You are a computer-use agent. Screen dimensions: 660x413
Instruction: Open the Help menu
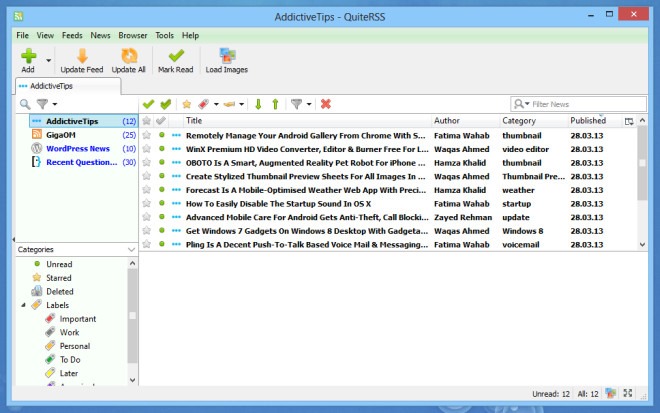pyautogui.click(x=190, y=35)
